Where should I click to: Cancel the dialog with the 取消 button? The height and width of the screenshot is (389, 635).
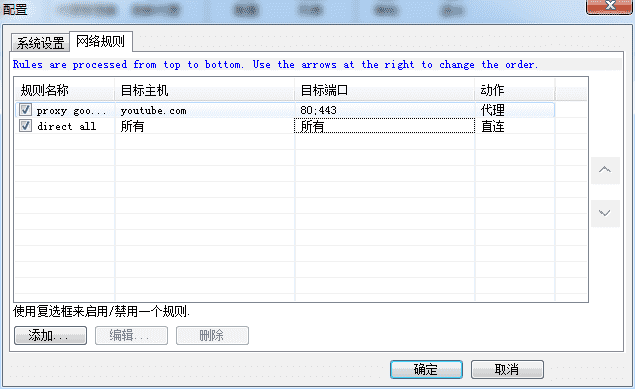[507, 370]
